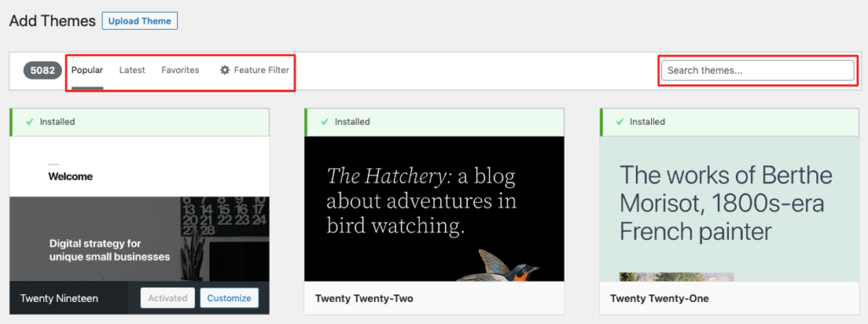Click Installed label above Twenty Nineteen
868x324 pixels.
[x=57, y=122]
